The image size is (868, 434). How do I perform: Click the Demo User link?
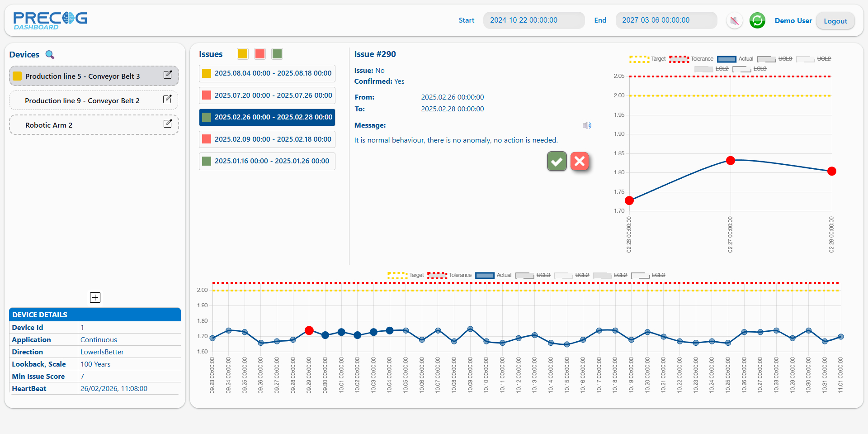[793, 21]
